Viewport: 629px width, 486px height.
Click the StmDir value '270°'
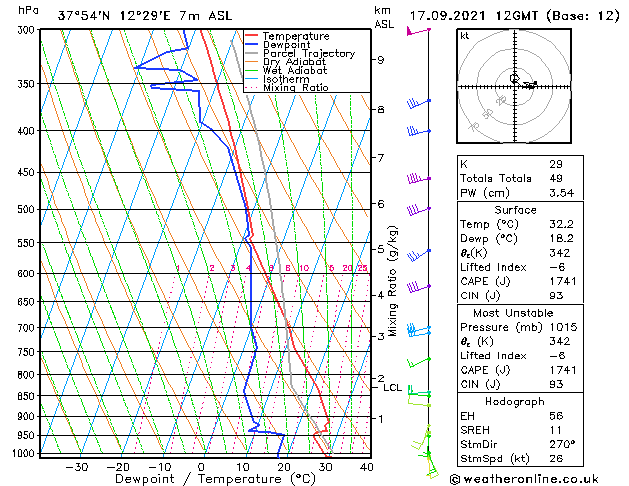562,444
